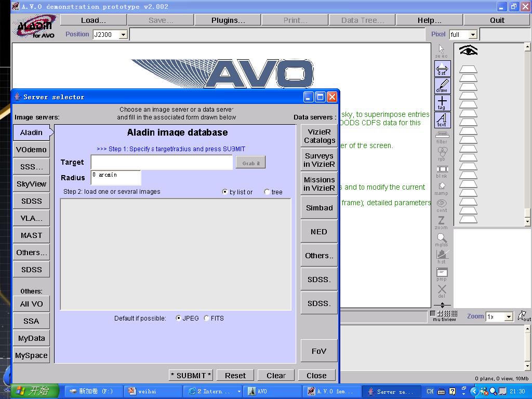
Task: Activate the dist measuring tool
Action: click(x=443, y=69)
